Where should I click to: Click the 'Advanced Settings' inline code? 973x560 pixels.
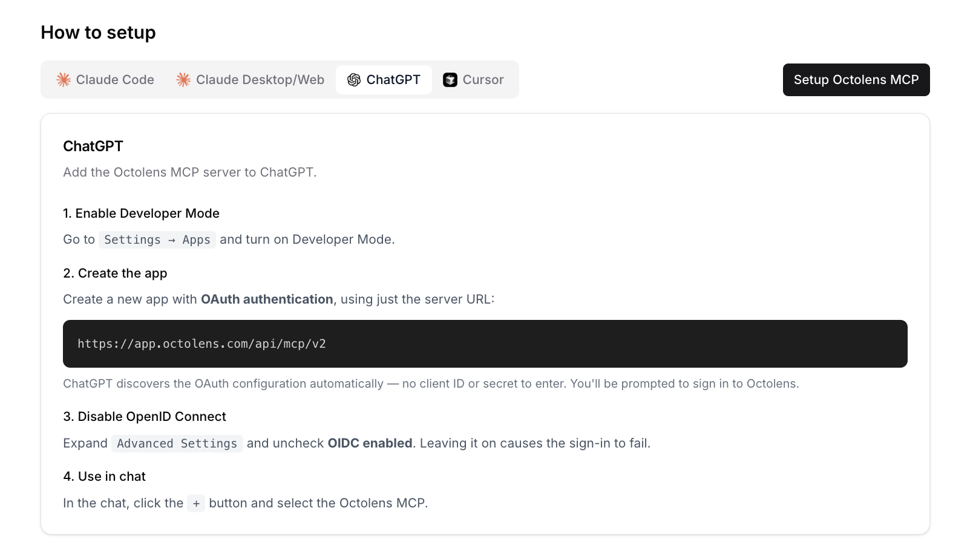coord(177,443)
